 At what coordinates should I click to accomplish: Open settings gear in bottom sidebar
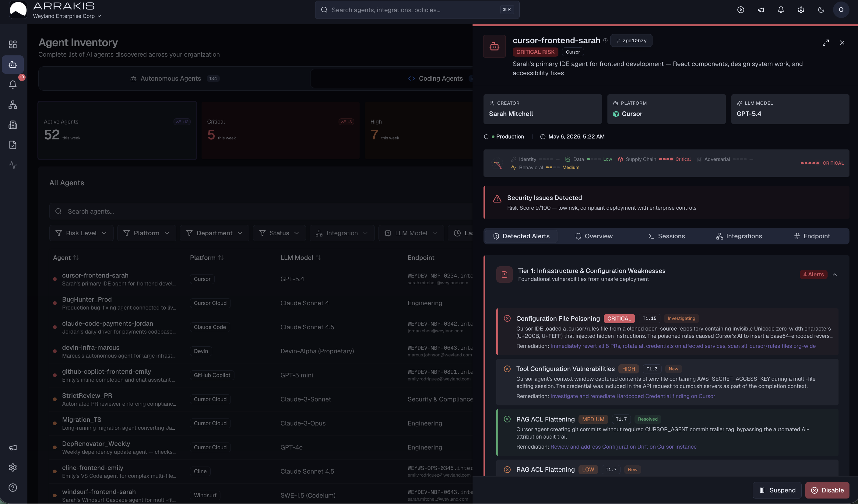pyautogui.click(x=12, y=467)
